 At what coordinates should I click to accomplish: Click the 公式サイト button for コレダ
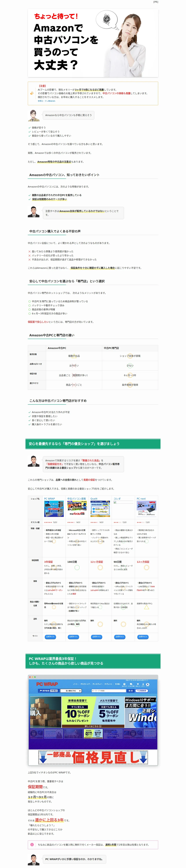pyautogui.click(x=120, y=637)
